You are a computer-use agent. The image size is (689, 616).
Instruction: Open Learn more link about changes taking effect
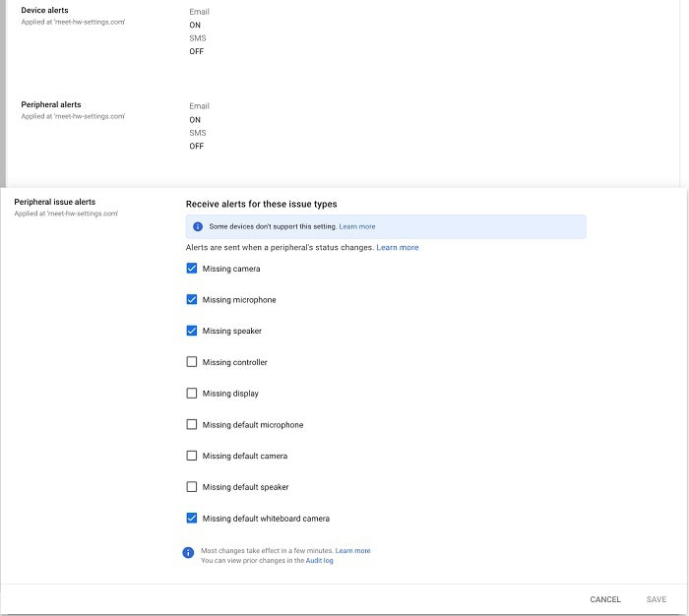click(x=352, y=551)
